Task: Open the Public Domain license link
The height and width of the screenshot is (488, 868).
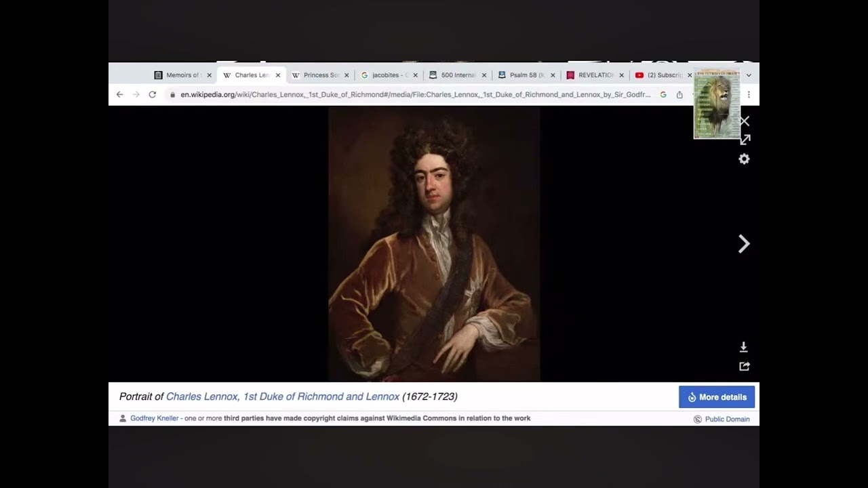Action: [727, 419]
